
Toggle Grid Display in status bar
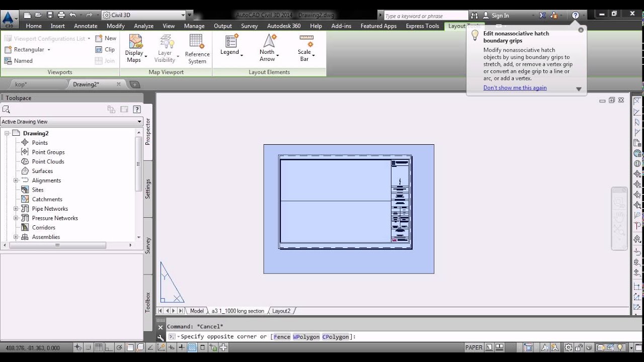(99, 347)
